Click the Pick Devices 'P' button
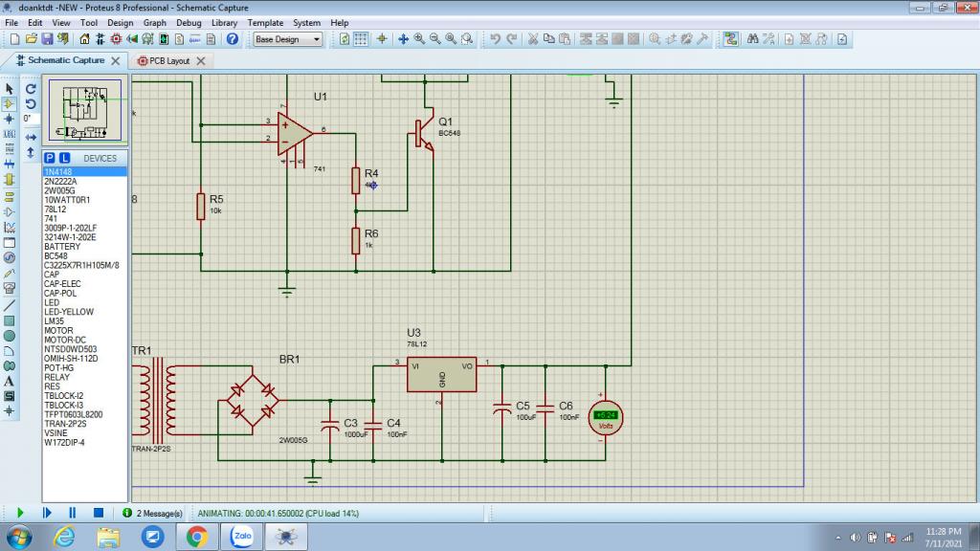Screen dimensions: 980x551 pos(50,158)
